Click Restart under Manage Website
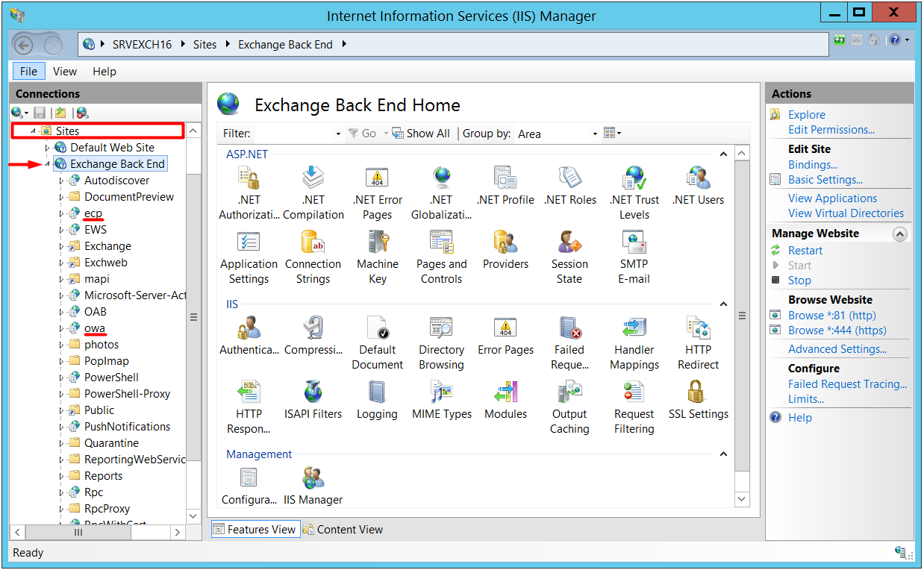This screenshot has height=570, width=924. point(805,251)
